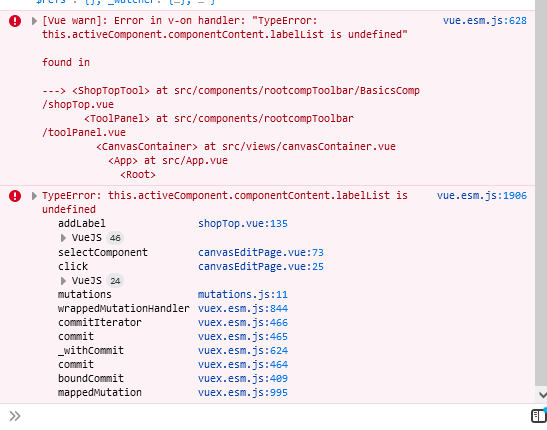The image size is (547, 430).
Task: Click the red error icon beside TypeError message
Action: [15, 196]
